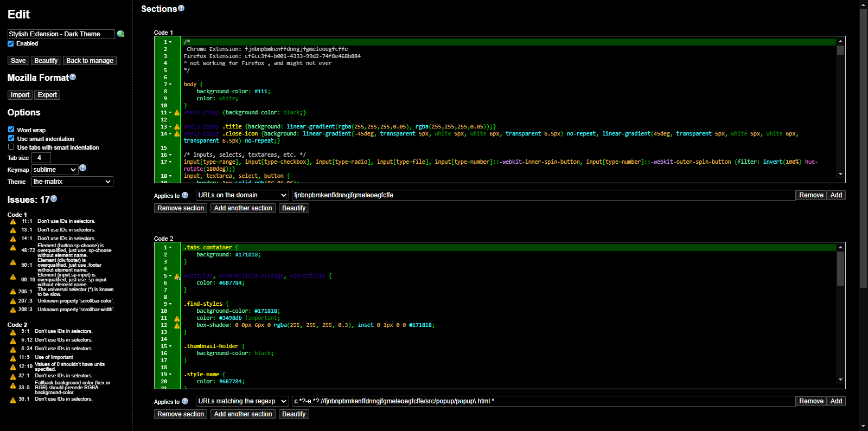Image resolution: width=868 pixels, height=431 pixels.
Task: Uncheck Use smart indentation
Action: tap(11, 138)
